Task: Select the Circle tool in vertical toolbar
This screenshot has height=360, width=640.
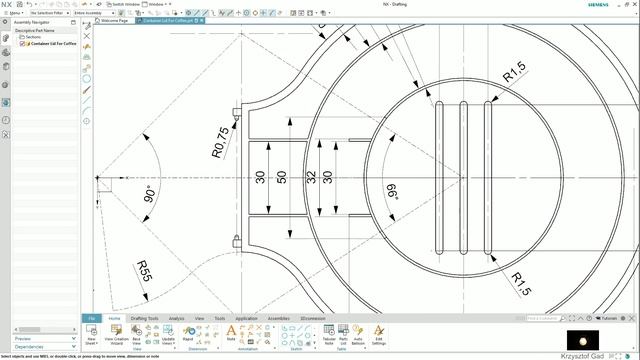Action: pyautogui.click(x=87, y=79)
